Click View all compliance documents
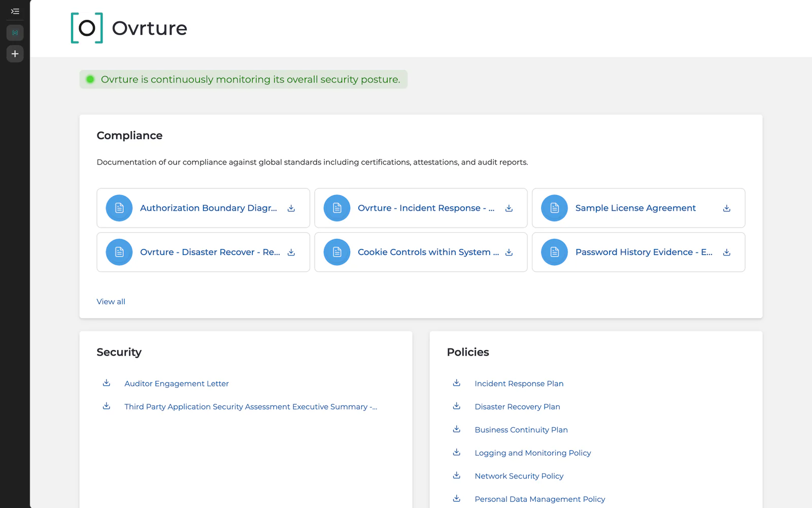The height and width of the screenshot is (508, 812). [111, 302]
